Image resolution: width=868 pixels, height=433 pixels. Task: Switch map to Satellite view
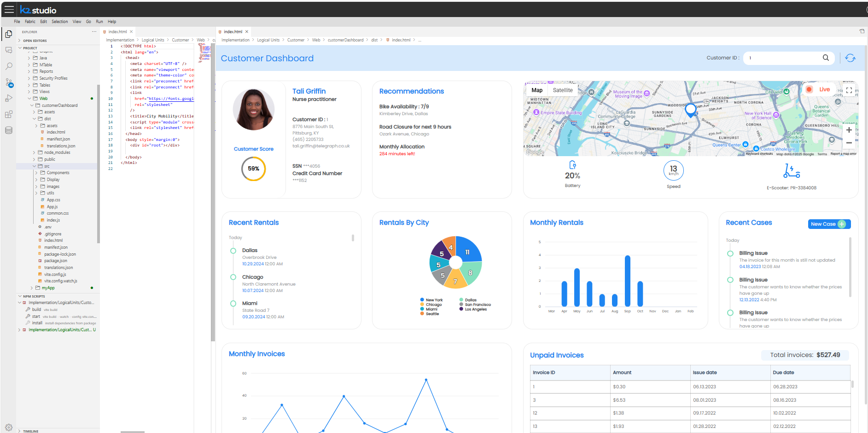(x=562, y=90)
